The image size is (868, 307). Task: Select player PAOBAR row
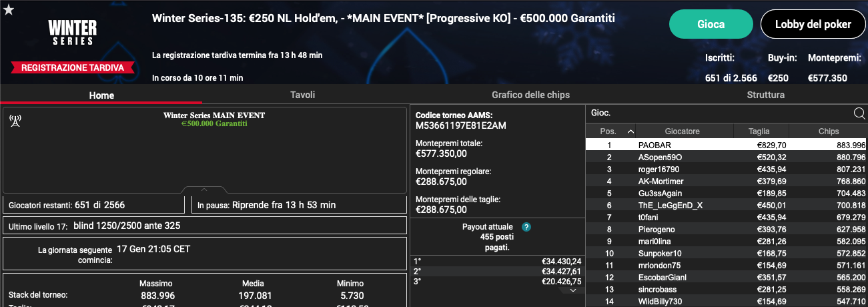click(x=727, y=145)
